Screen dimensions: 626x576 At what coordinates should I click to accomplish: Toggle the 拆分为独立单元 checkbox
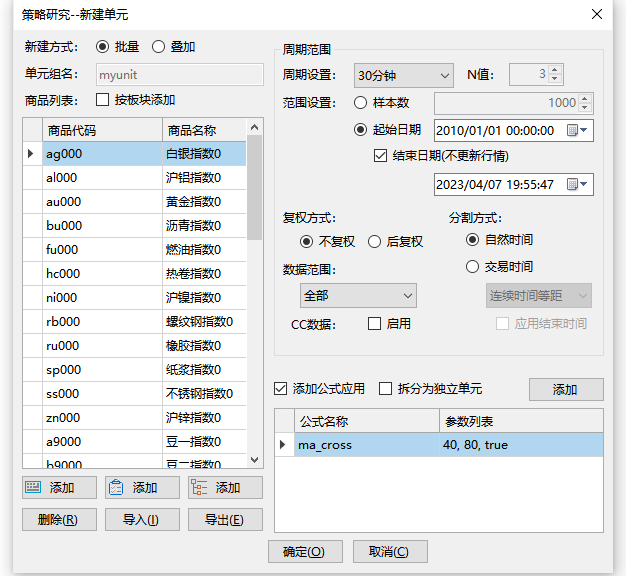pyautogui.click(x=383, y=389)
